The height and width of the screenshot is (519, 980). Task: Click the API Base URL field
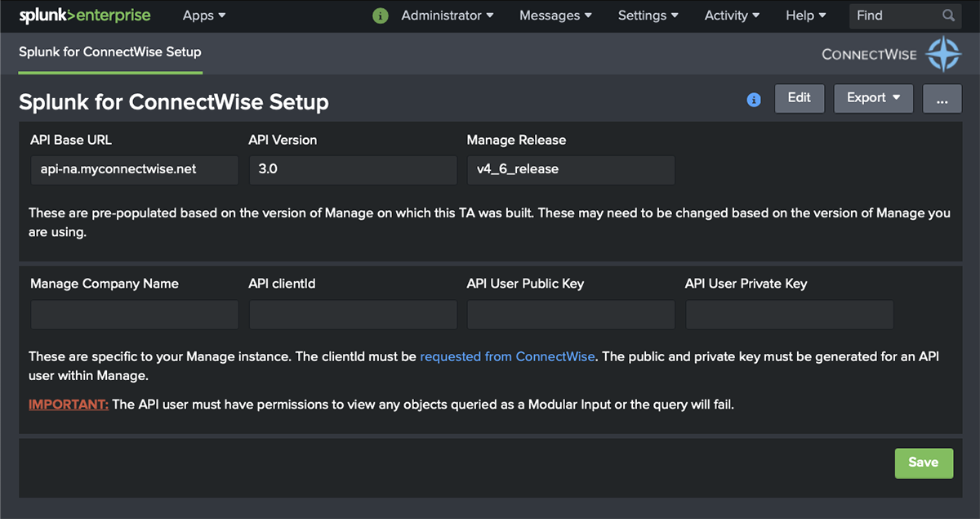(x=134, y=170)
